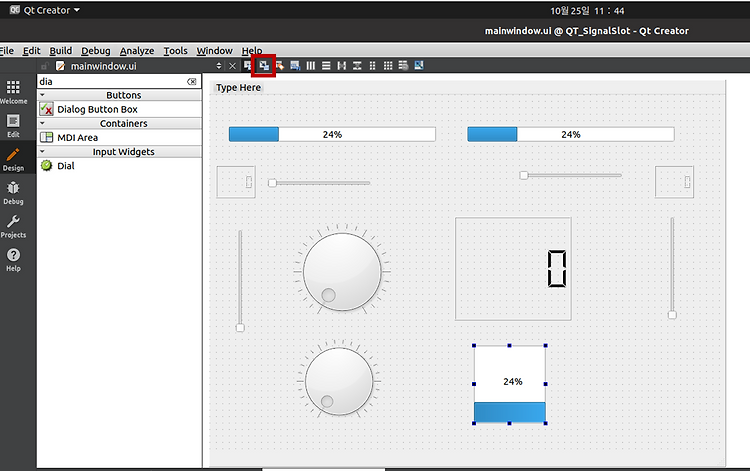This screenshot has width=750, height=471.
Task: Click the Break Layout icon
Action: point(403,66)
